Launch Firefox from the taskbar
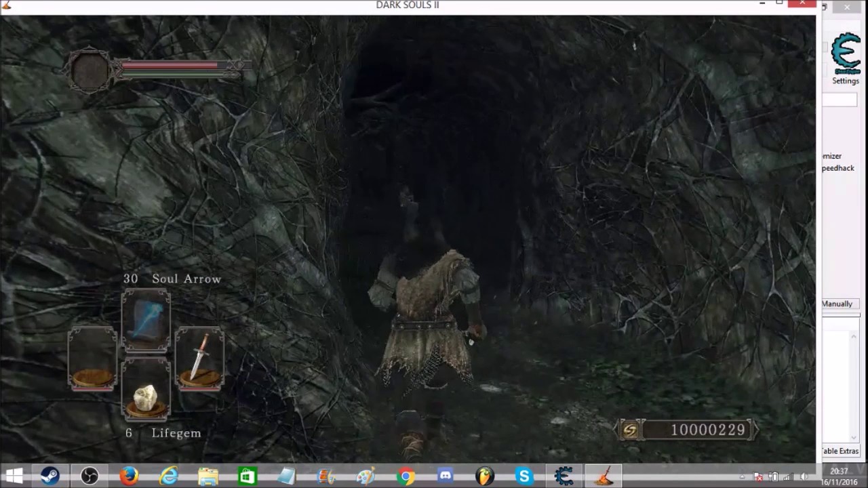 129,476
